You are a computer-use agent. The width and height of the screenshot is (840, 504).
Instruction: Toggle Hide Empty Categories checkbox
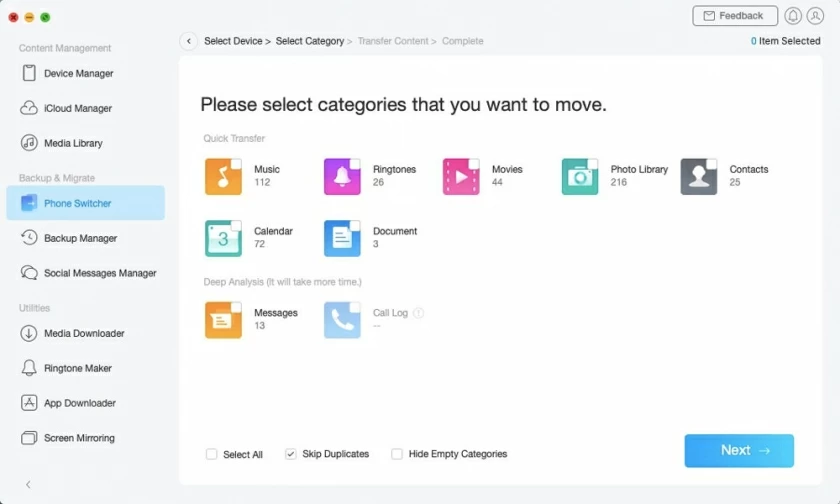click(397, 454)
